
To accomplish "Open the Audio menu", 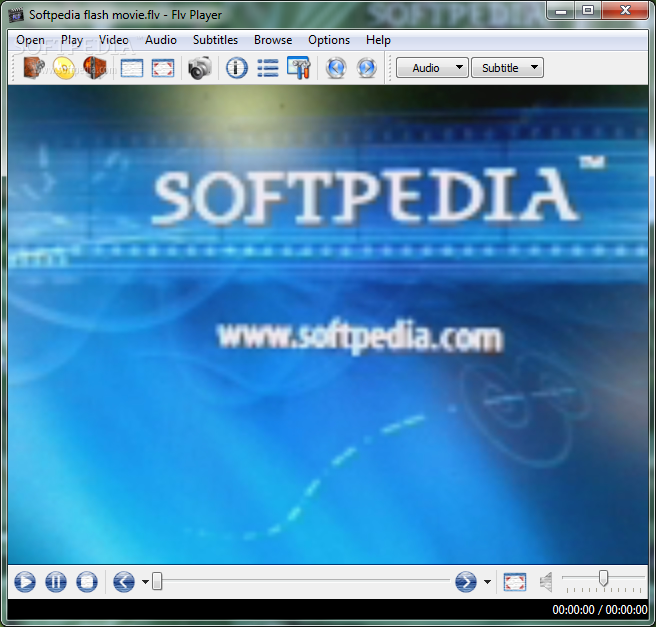I will [161, 40].
